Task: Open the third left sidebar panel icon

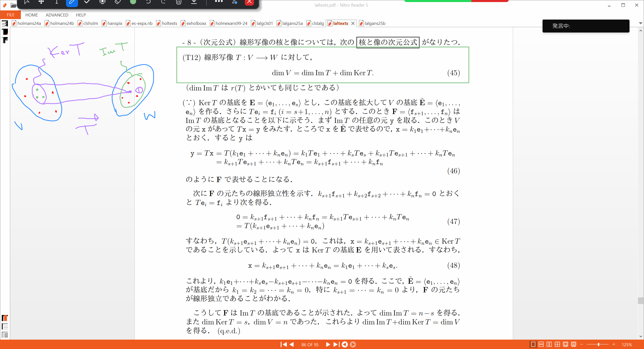Action: click(x=5, y=40)
